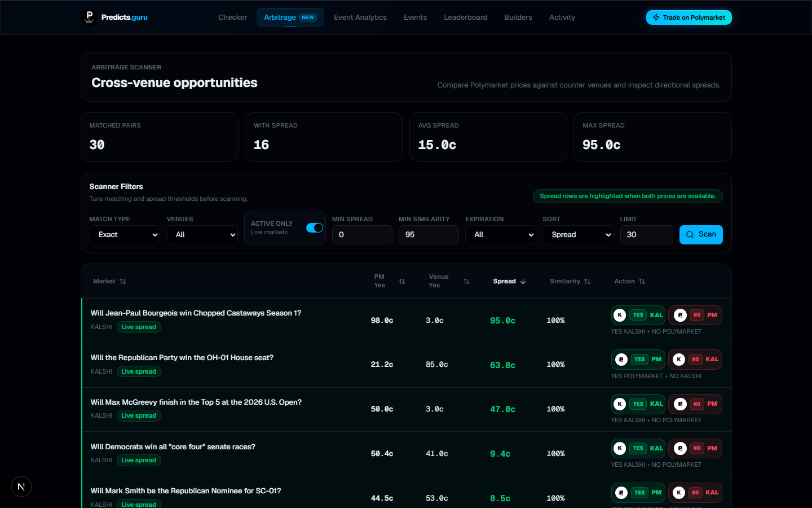Sort by PM Yes column arrows icon
The image size is (812, 508).
[x=402, y=281]
